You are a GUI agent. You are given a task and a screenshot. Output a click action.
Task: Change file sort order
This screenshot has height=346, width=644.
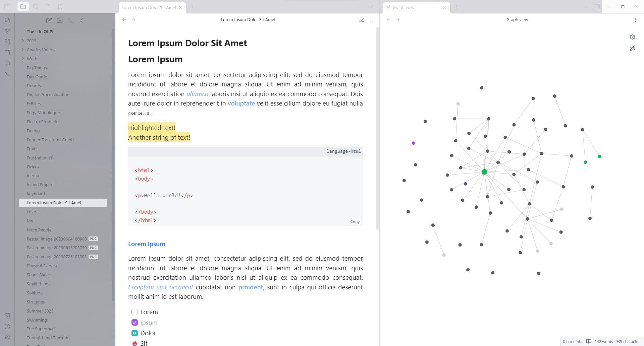pos(70,20)
